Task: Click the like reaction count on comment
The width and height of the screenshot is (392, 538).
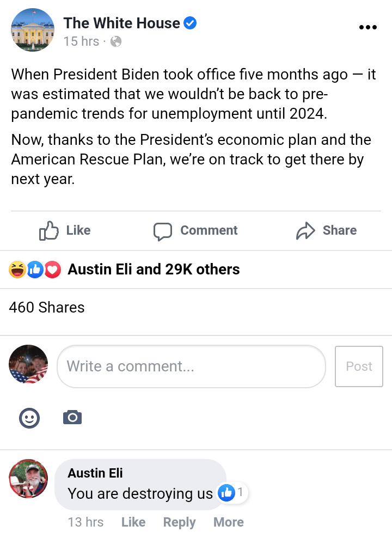Action: pos(233,493)
